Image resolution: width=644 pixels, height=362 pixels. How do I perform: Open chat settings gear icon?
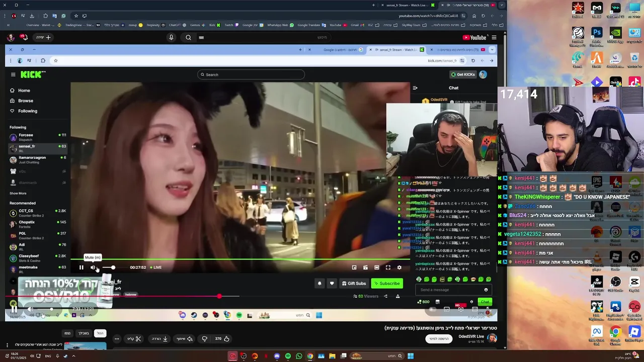point(471,302)
